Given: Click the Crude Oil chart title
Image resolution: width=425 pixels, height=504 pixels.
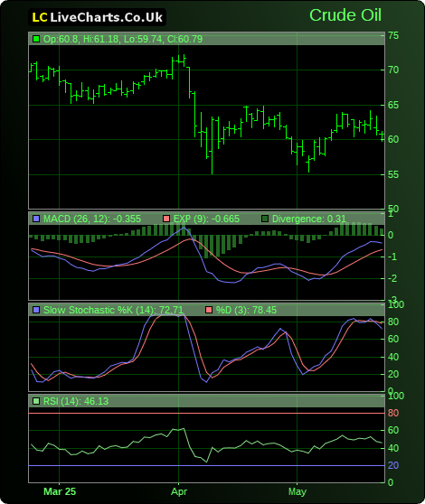Looking at the screenshot, I should pos(345,15).
